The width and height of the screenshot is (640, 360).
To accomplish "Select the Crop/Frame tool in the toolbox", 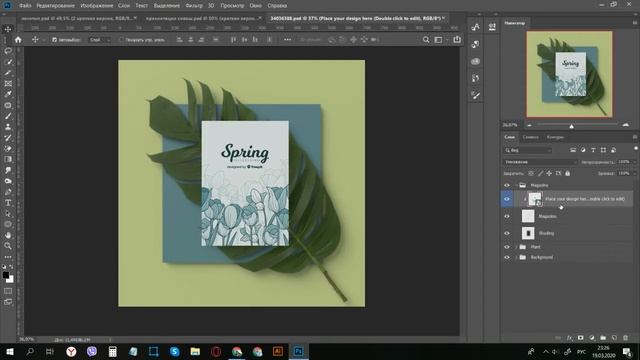I will [x=8, y=83].
